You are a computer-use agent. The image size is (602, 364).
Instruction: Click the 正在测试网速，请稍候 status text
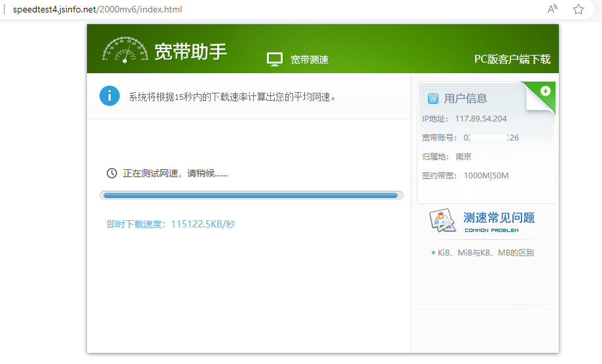(x=175, y=174)
